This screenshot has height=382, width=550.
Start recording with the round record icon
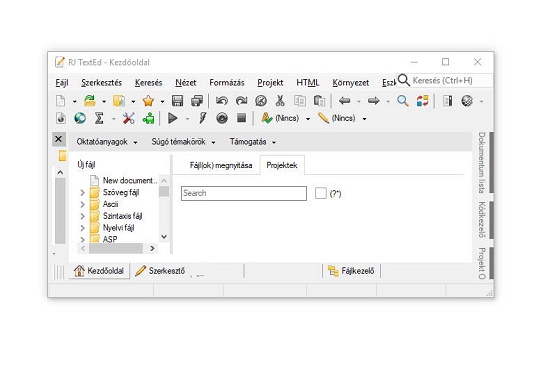pyautogui.click(x=222, y=118)
